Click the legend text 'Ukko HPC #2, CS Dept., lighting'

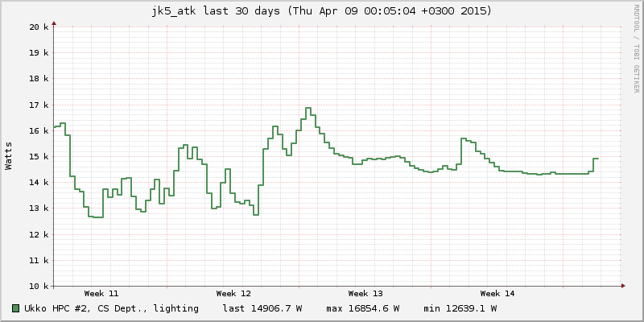pyautogui.click(x=111, y=308)
